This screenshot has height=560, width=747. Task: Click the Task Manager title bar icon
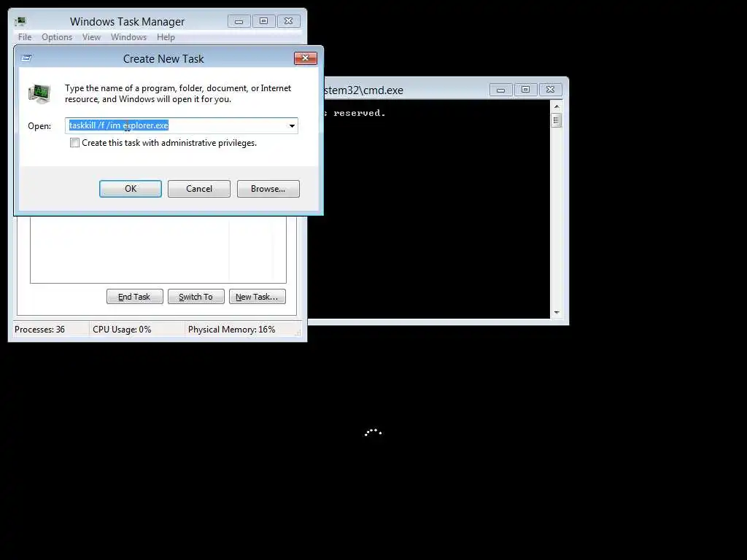point(20,21)
